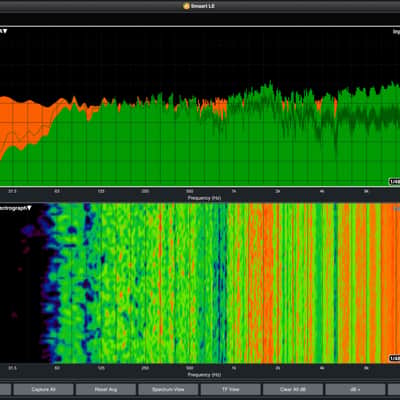Click the 1/48 banding badge on RTA graph
400x400 pixels.
point(394,182)
